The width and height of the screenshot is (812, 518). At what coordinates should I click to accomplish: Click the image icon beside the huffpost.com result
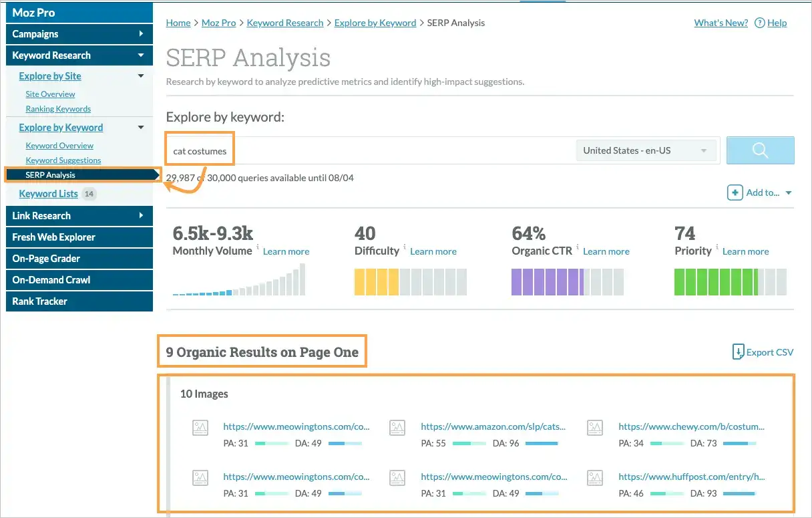(595, 477)
